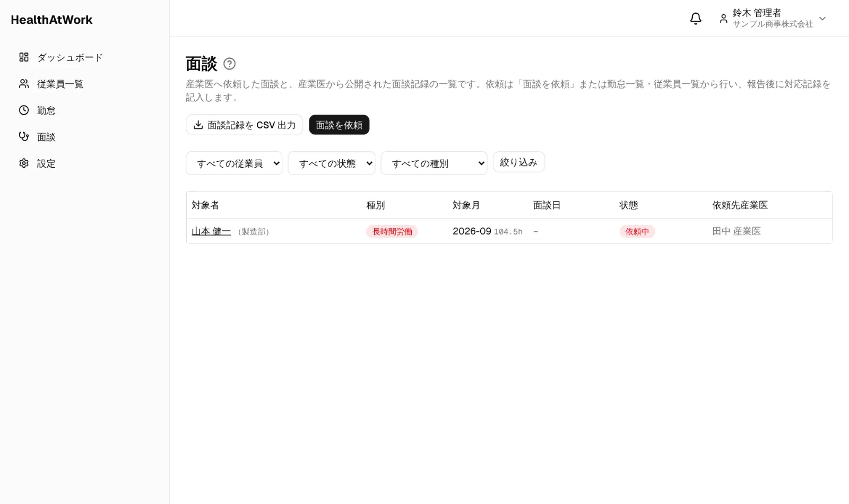Click the 面談を依頼 button
Image resolution: width=849 pixels, height=504 pixels.
[x=339, y=125]
